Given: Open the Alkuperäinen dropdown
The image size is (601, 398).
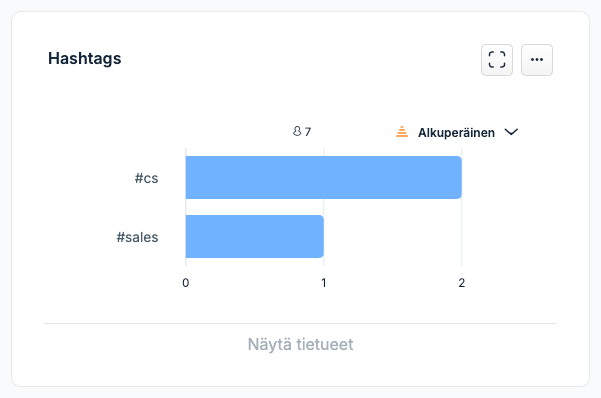Looking at the screenshot, I should (456, 132).
